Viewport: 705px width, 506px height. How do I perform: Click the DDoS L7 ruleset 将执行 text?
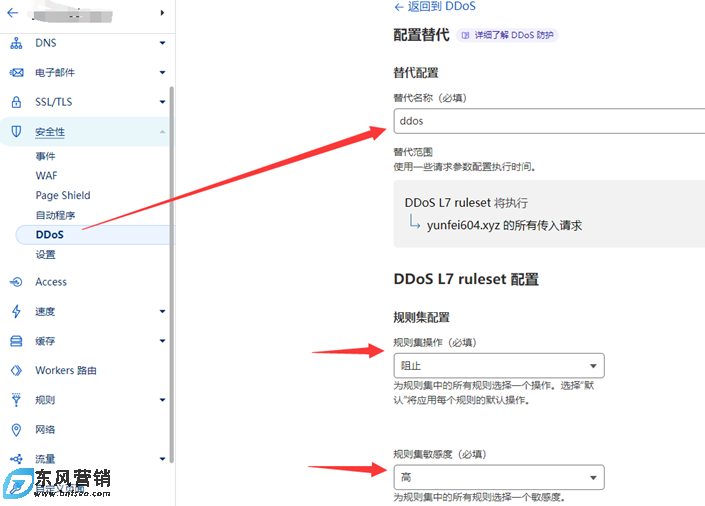(466, 203)
